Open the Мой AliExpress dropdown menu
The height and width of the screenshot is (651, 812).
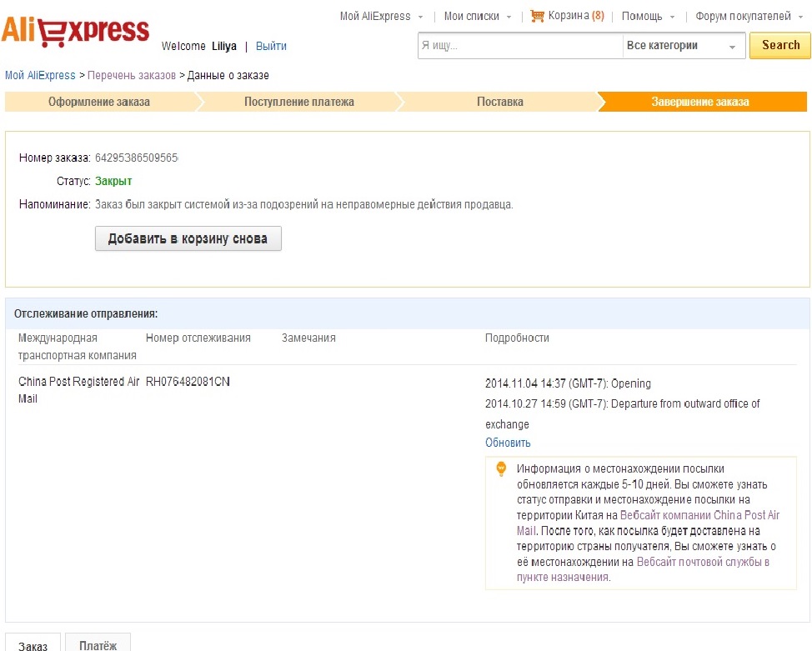[381, 16]
